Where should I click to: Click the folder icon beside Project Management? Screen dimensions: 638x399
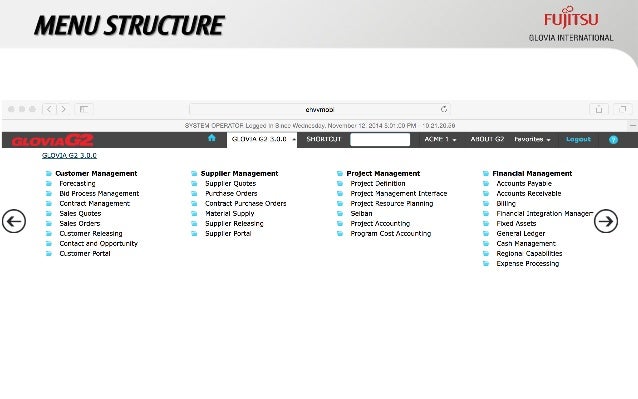pyautogui.click(x=340, y=173)
